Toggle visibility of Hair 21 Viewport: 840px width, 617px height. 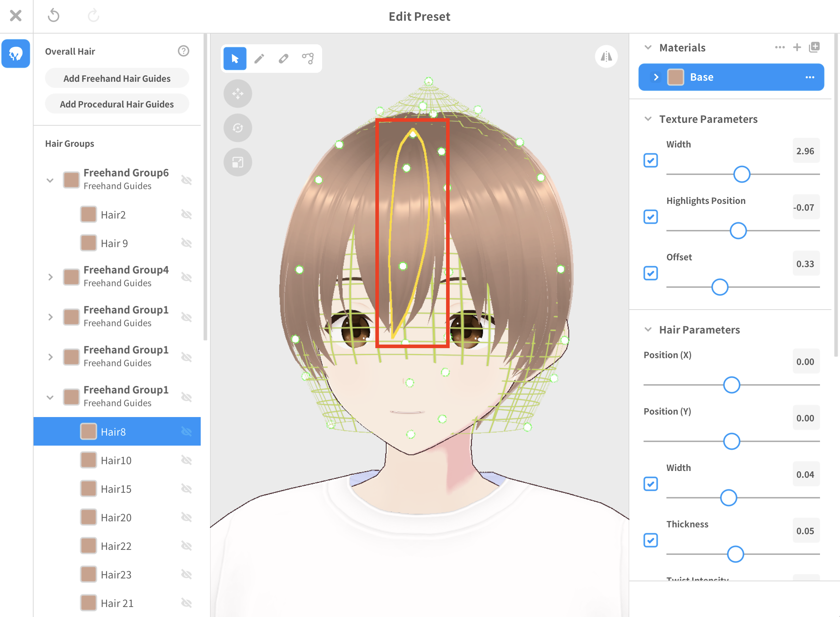(x=186, y=603)
